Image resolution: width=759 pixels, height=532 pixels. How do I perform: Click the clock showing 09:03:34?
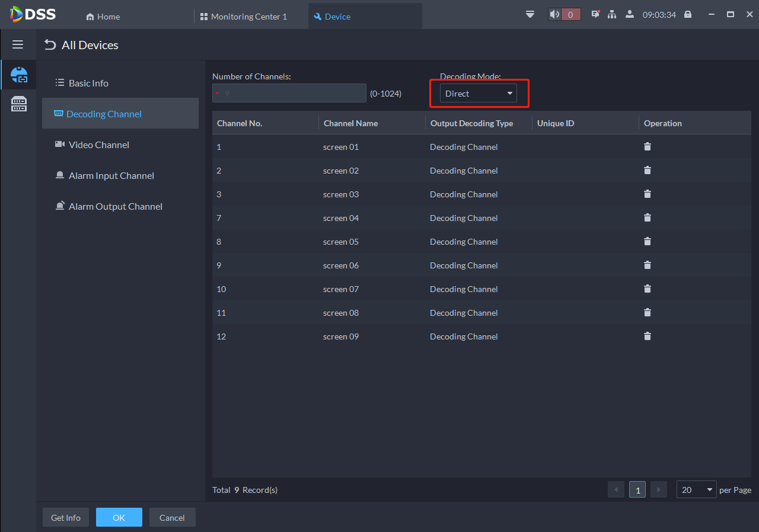[659, 15]
